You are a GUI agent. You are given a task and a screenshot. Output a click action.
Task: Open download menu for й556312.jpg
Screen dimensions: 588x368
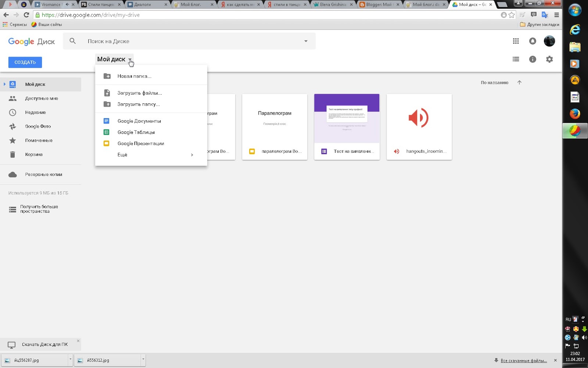(x=143, y=360)
